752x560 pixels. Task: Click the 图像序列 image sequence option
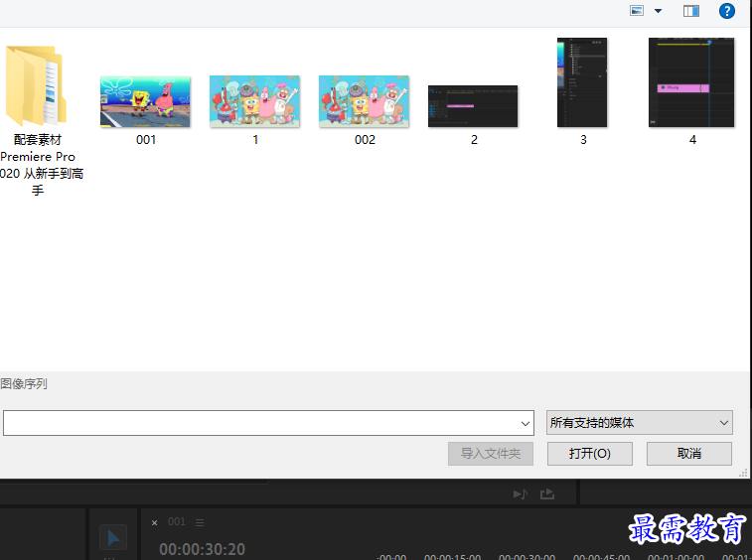[24, 384]
